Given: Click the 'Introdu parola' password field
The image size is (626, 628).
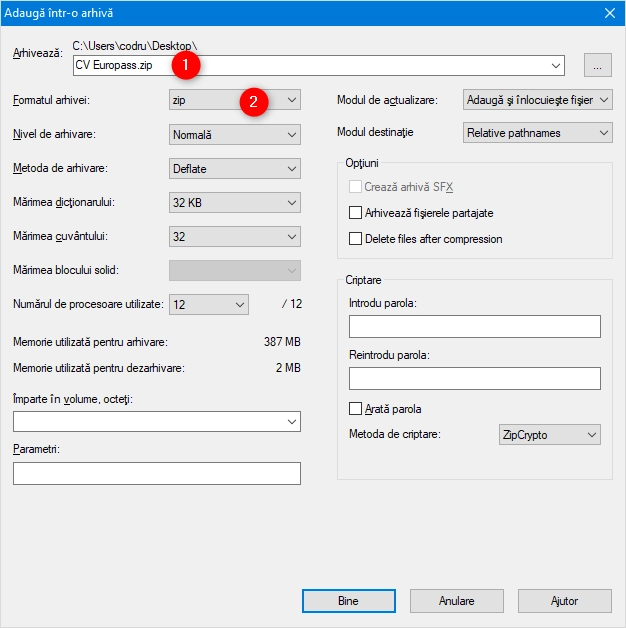Looking at the screenshot, I should 475,326.
